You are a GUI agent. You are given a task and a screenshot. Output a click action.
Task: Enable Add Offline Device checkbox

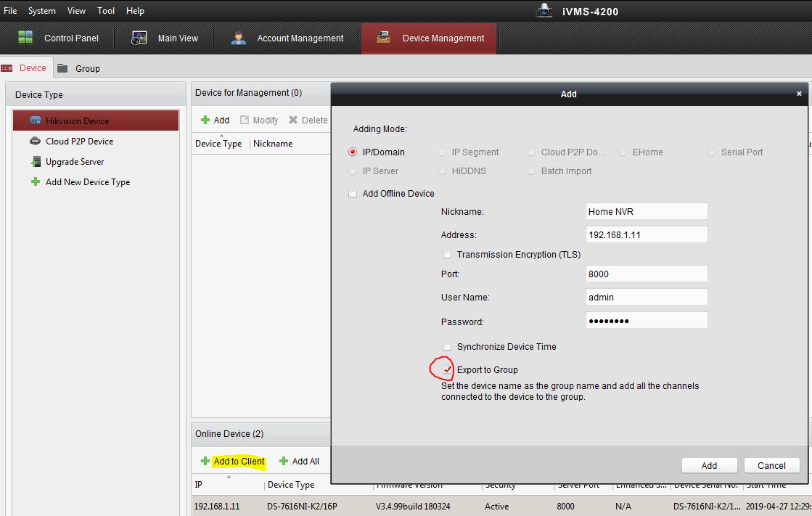(353, 194)
